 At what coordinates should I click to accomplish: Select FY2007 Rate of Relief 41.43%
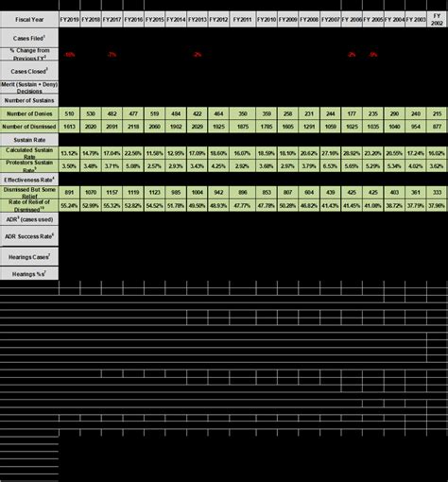[x=331, y=205]
